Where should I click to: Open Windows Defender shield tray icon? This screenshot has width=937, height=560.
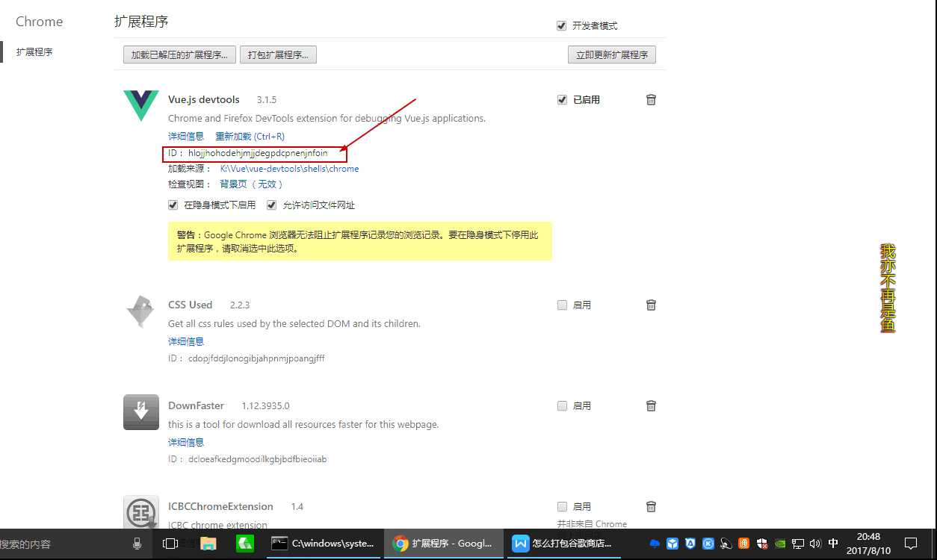point(762,544)
